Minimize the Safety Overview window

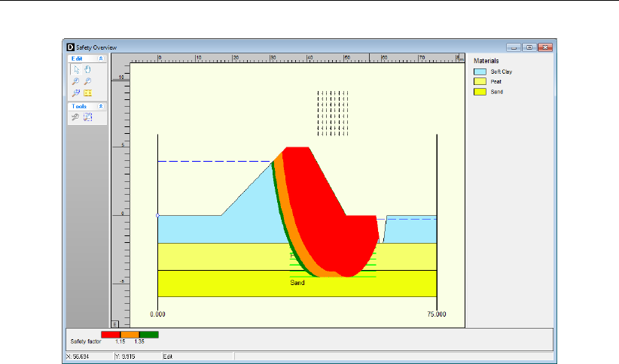(x=514, y=47)
